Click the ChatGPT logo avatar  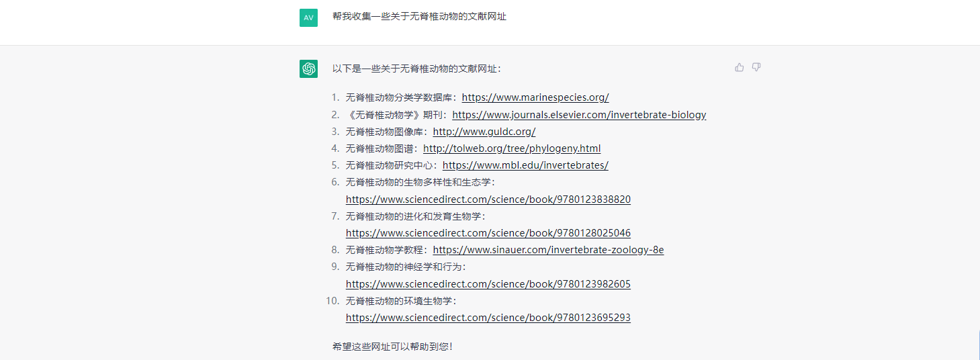(x=308, y=69)
